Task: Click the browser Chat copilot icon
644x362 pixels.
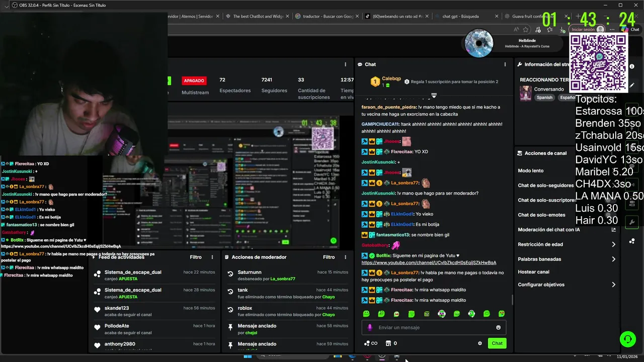Action: pyautogui.click(x=629, y=30)
